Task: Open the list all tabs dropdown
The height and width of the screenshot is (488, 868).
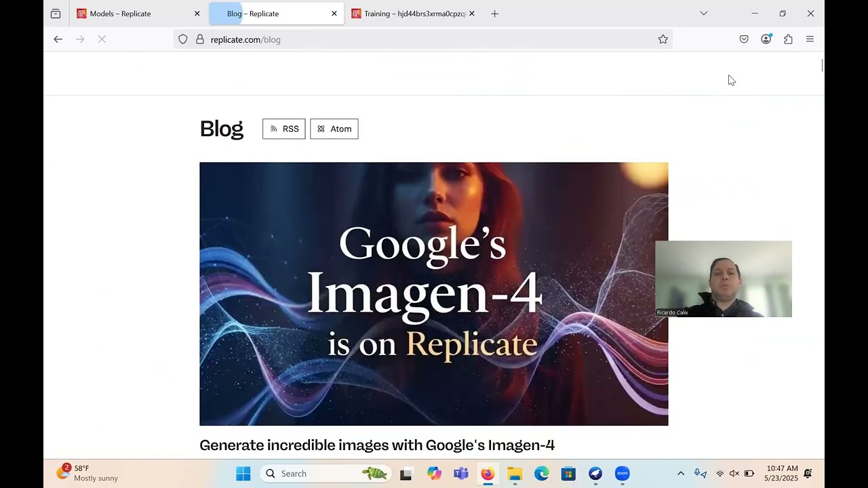Action: coord(703,14)
